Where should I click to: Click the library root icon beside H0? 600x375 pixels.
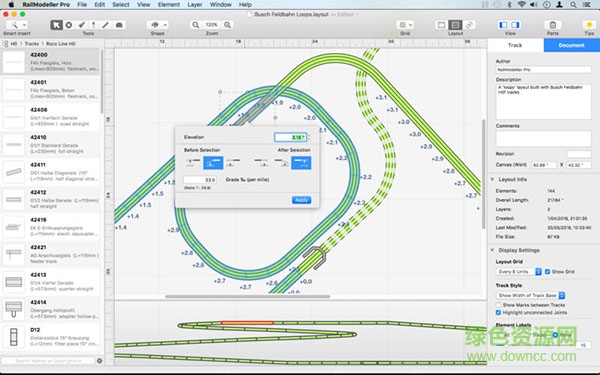[x=6, y=44]
